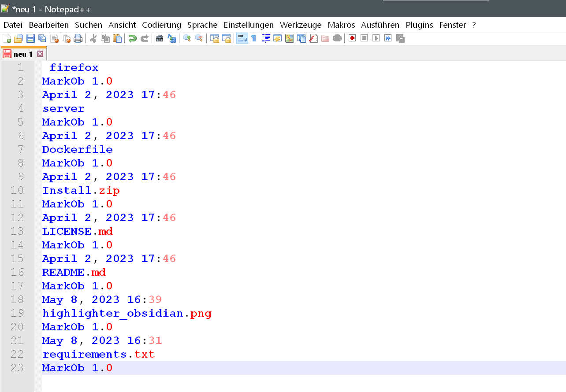
Task: Click the Print toolbar icon
Action: click(x=78, y=38)
